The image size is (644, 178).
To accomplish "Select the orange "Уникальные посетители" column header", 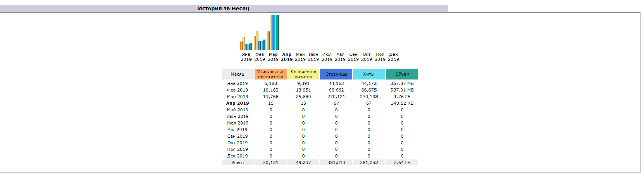I will point(270,74).
